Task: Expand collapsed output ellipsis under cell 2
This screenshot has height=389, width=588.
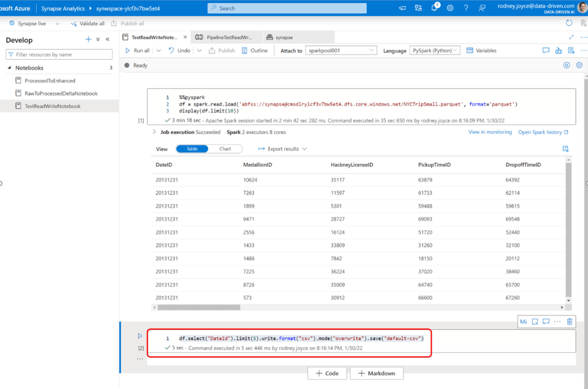Action: coord(140,359)
